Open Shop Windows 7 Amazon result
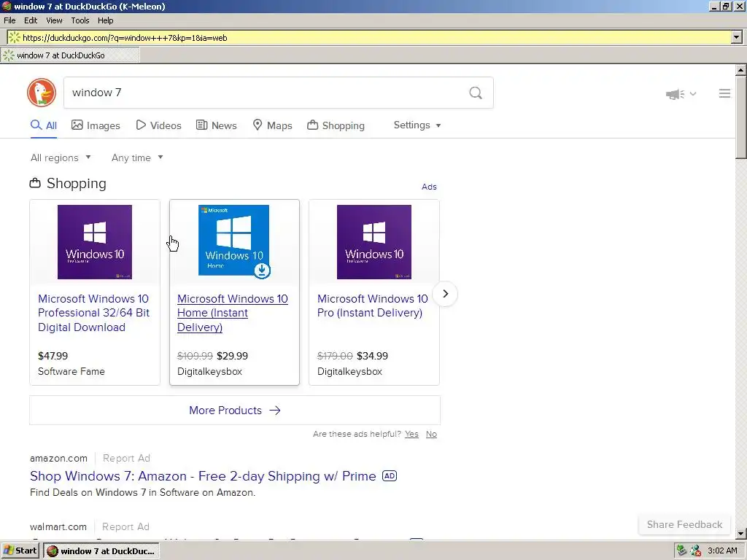Image resolution: width=747 pixels, height=560 pixels. pyautogui.click(x=203, y=476)
